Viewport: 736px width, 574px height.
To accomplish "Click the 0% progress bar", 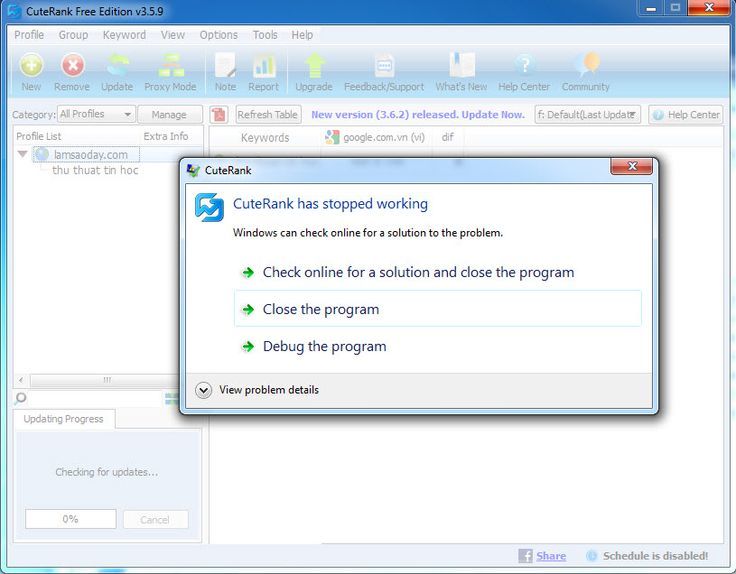I will 70,519.
